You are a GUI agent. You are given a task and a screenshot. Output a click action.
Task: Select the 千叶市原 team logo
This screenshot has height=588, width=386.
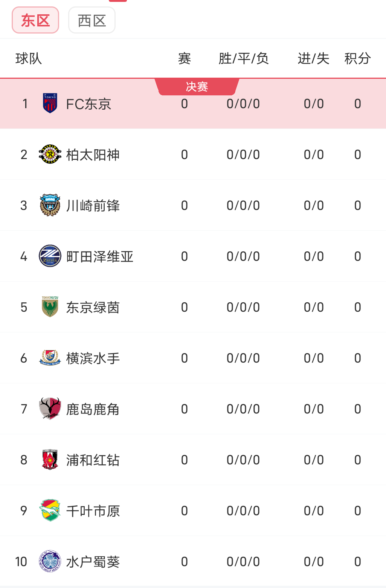coord(50,510)
